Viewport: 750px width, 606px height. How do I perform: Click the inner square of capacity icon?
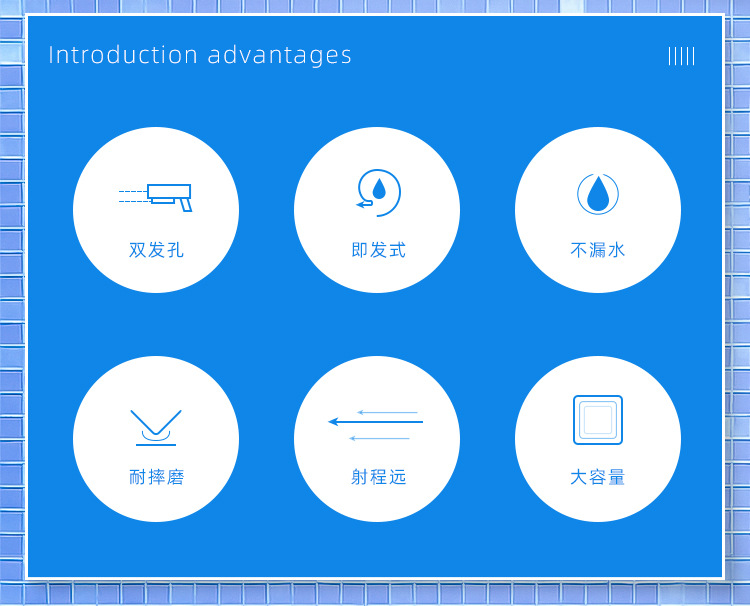pyautogui.click(x=598, y=420)
